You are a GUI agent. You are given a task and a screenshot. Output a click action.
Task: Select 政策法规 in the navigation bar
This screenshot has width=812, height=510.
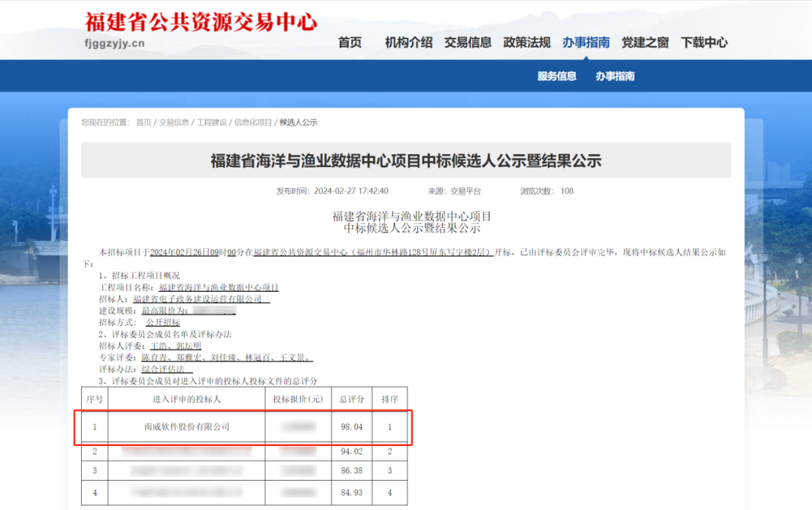[526, 43]
